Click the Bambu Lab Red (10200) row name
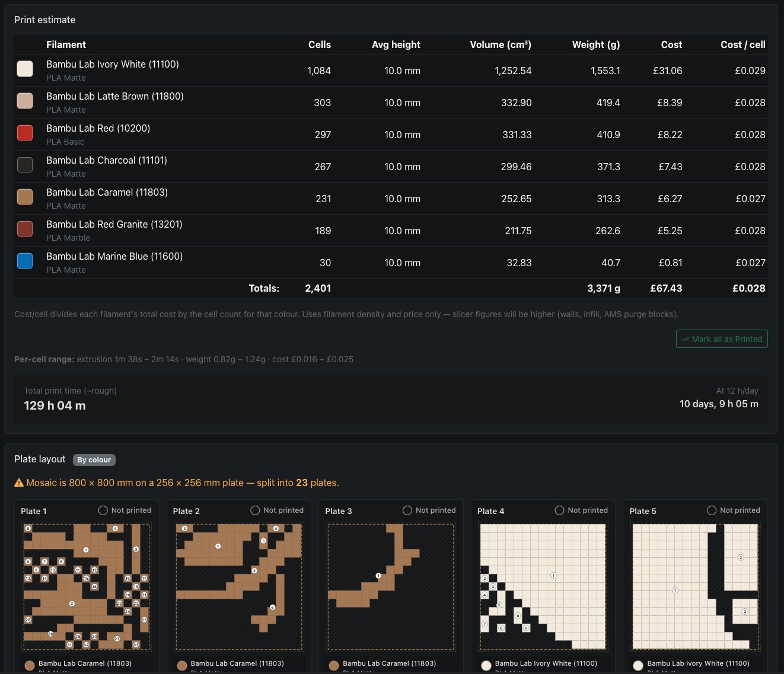 98,128
